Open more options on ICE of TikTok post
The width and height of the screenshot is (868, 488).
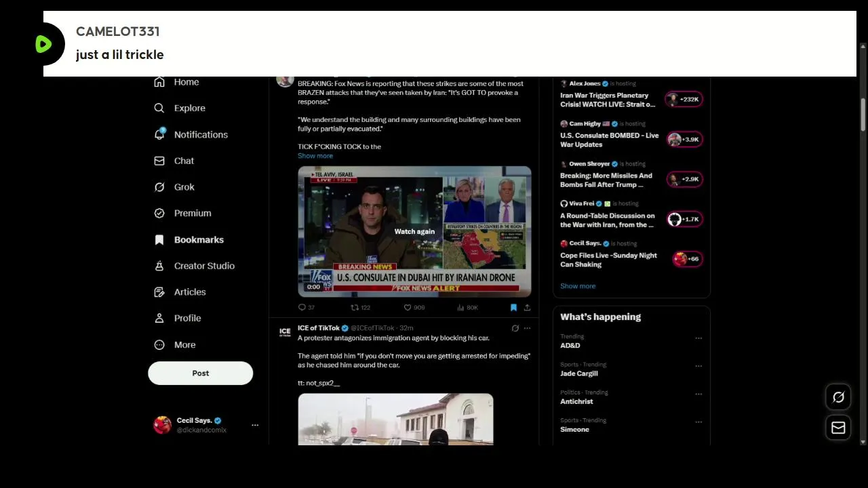(527, 328)
